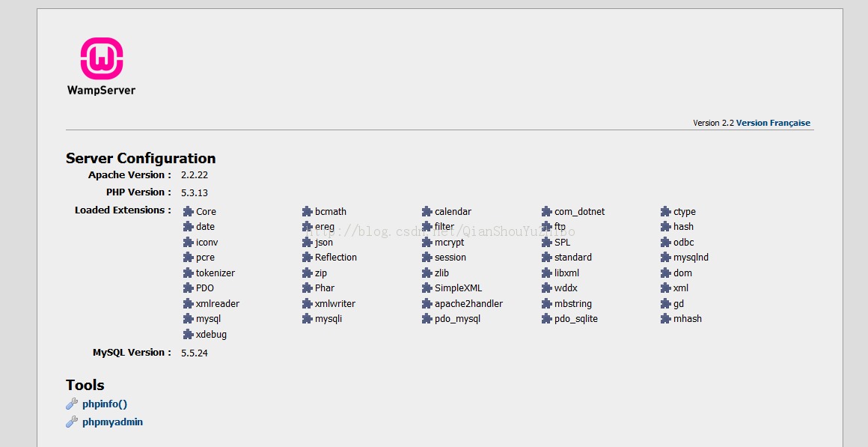This screenshot has width=868, height=447.
Task: Select the MySQL version number 5.5.24
Action: pyautogui.click(x=195, y=353)
